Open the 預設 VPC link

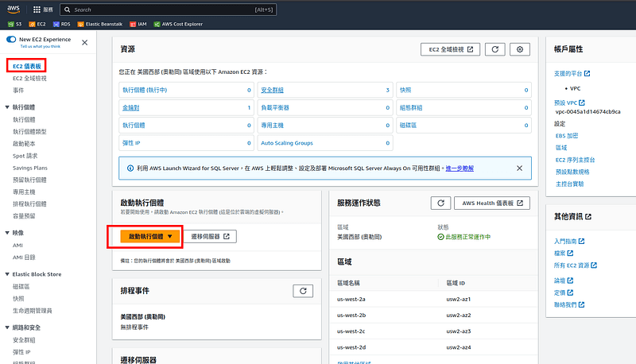pyautogui.click(x=569, y=103)
